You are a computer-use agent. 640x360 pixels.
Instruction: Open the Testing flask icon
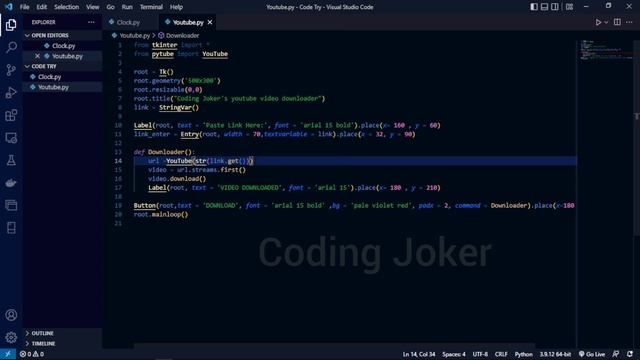tap(11, 160)
